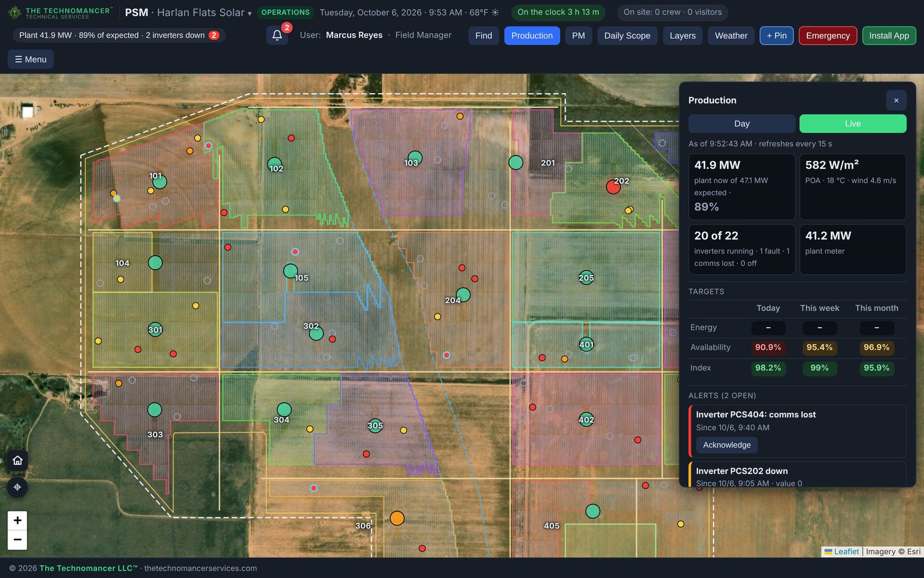Click the Install App button
The image size is (924, 578).
tap(889, 35)
